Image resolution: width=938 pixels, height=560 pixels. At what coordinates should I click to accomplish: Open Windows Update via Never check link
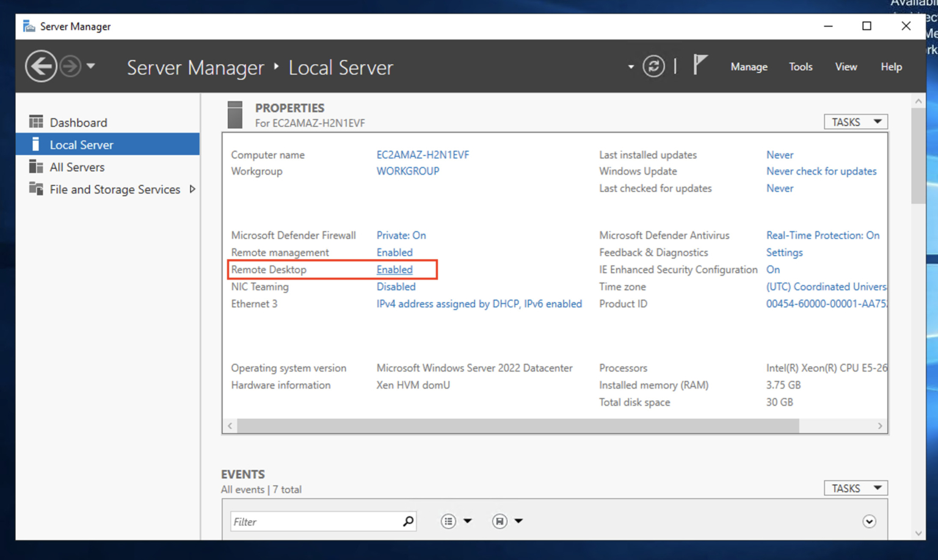(x=821, y=171)
